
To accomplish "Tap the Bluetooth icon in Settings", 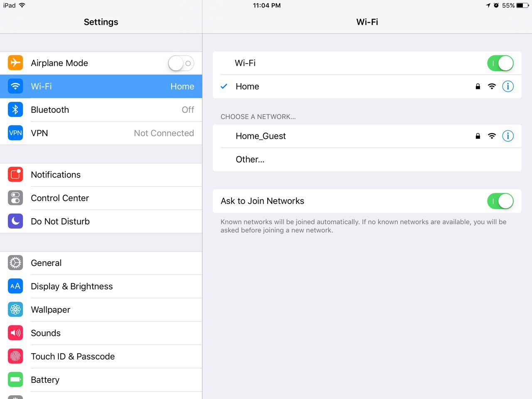I will (15, 109).
